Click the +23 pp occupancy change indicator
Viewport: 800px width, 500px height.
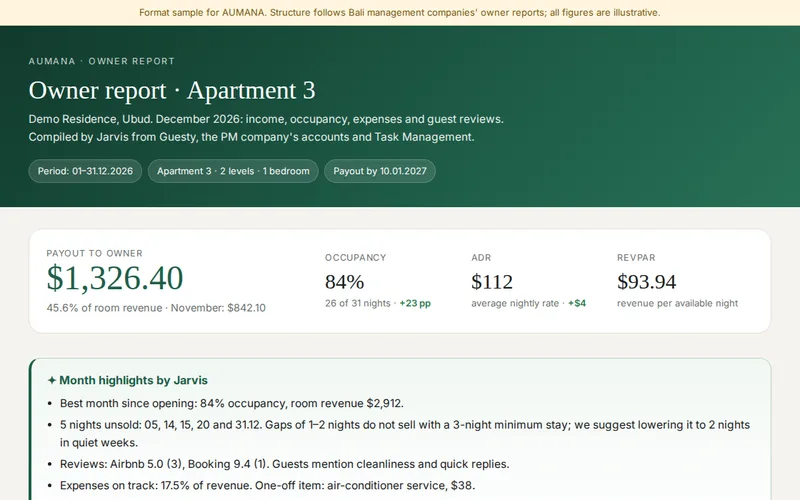point(415,303)
